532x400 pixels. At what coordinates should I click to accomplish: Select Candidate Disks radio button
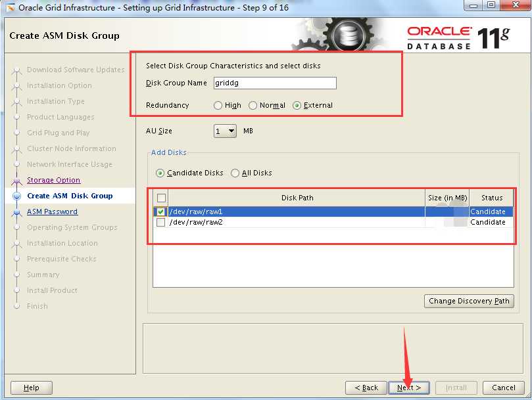[x=160, y=173]
